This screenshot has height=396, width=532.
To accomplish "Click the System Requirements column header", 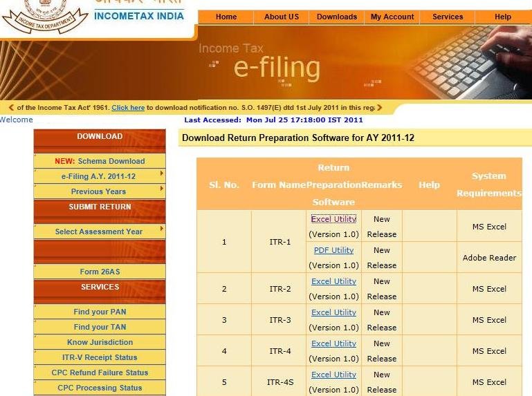I will coord(489,185).
